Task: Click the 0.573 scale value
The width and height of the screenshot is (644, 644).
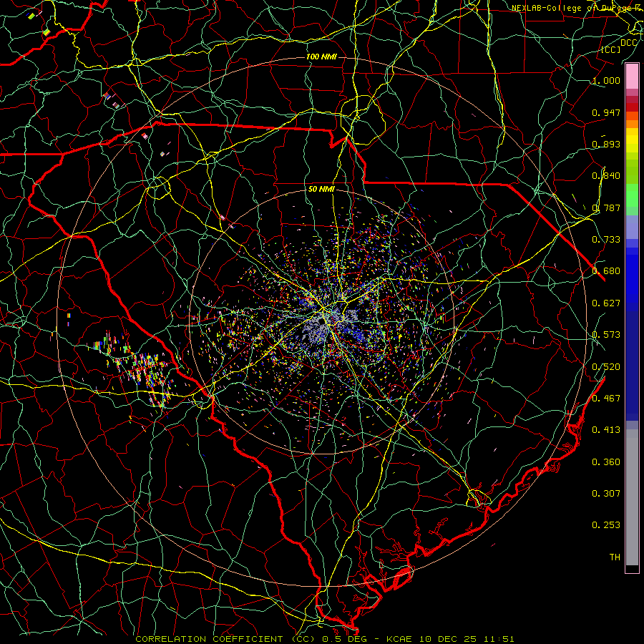Action: click(x=606, y=335)
